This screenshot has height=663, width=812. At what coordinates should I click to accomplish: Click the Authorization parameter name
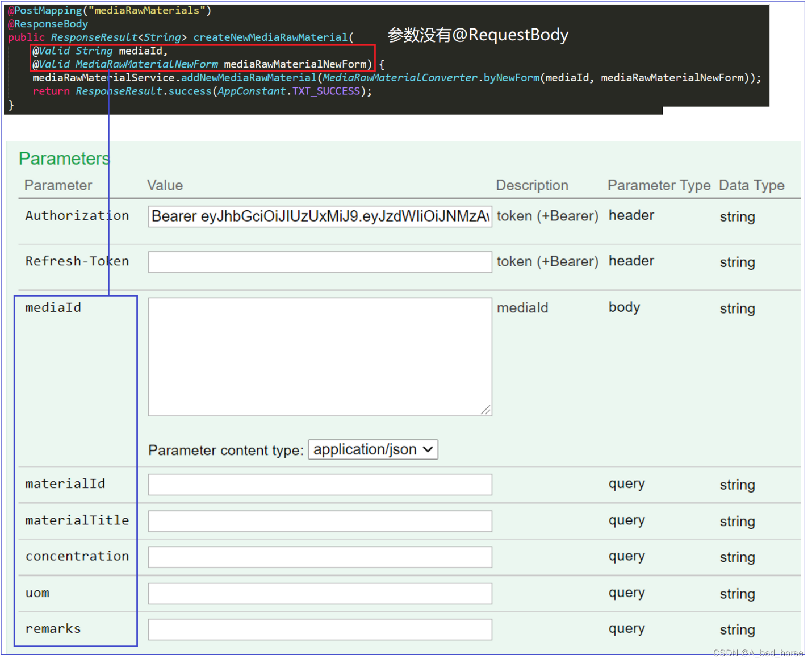tap(77, 216)
